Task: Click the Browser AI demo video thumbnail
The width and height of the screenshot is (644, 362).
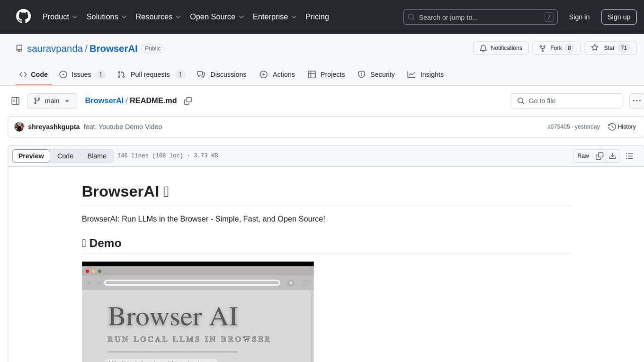Action: click(x=198, y=312)
